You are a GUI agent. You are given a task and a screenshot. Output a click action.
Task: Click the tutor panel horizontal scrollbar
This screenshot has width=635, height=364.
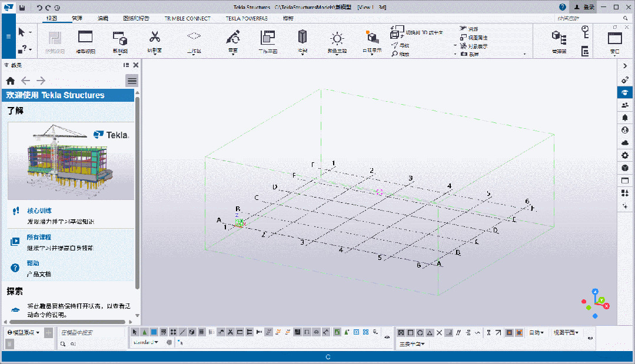click(x=67, y=322)
